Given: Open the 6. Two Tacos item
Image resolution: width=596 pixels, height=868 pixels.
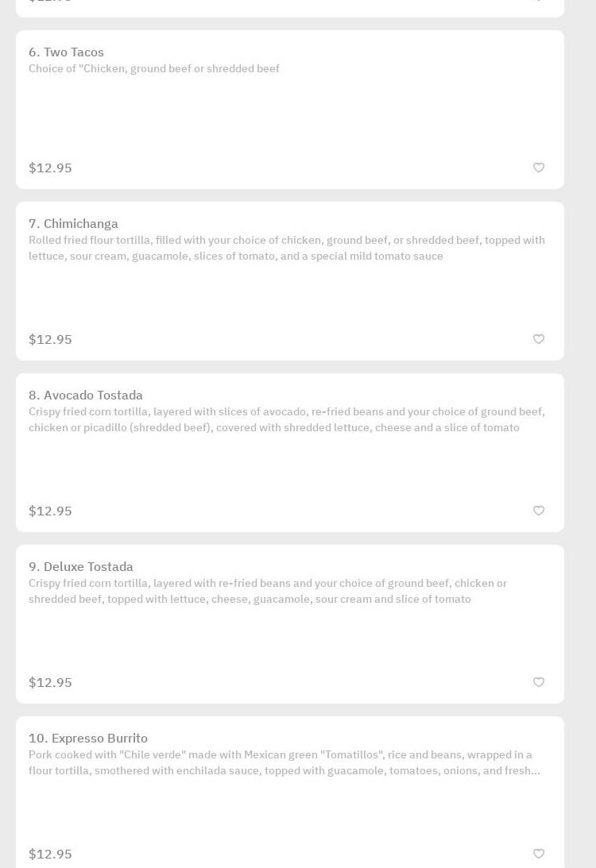Looking at the screenshot, I should coord(66,52).
